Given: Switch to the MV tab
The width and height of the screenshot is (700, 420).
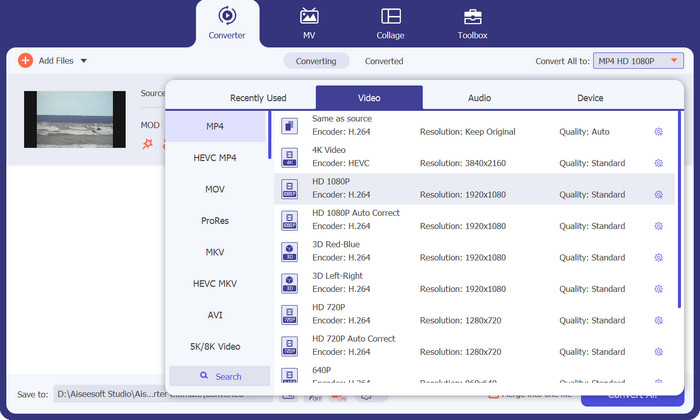Looking at the screenshot, I should point(309,23).
